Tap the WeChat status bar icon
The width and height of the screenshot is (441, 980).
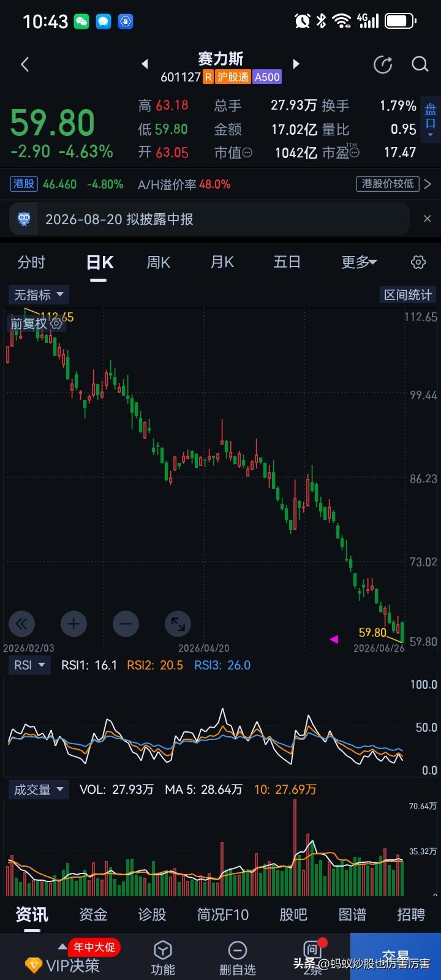pos(81,21)
